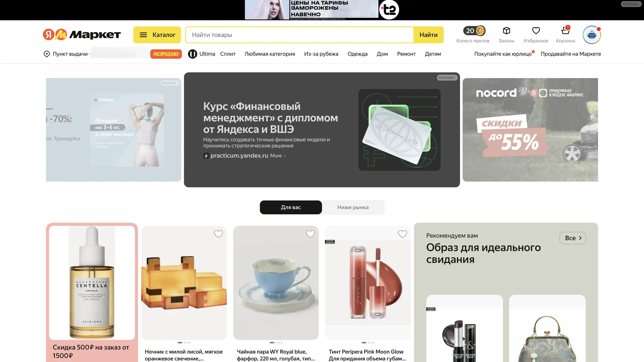Add the fox night lamp to favorites

(x=218, y=234)
